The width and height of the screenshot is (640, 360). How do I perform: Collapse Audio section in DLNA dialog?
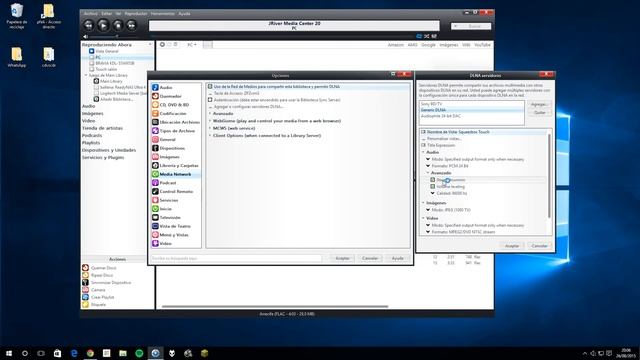(423, 152)
